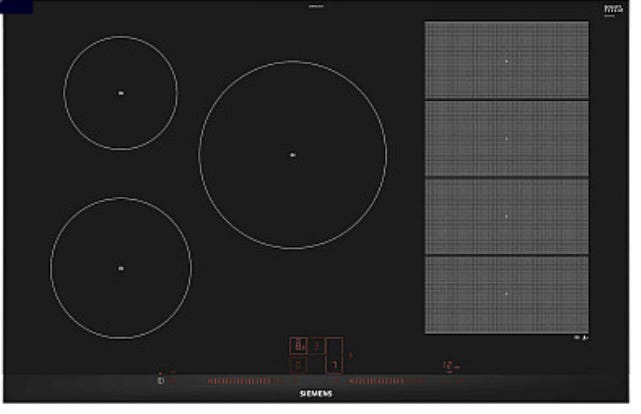This screenshot has width=641, height=414.
Task: Select the centre zone display showing 3
Action: pos(316,346)
